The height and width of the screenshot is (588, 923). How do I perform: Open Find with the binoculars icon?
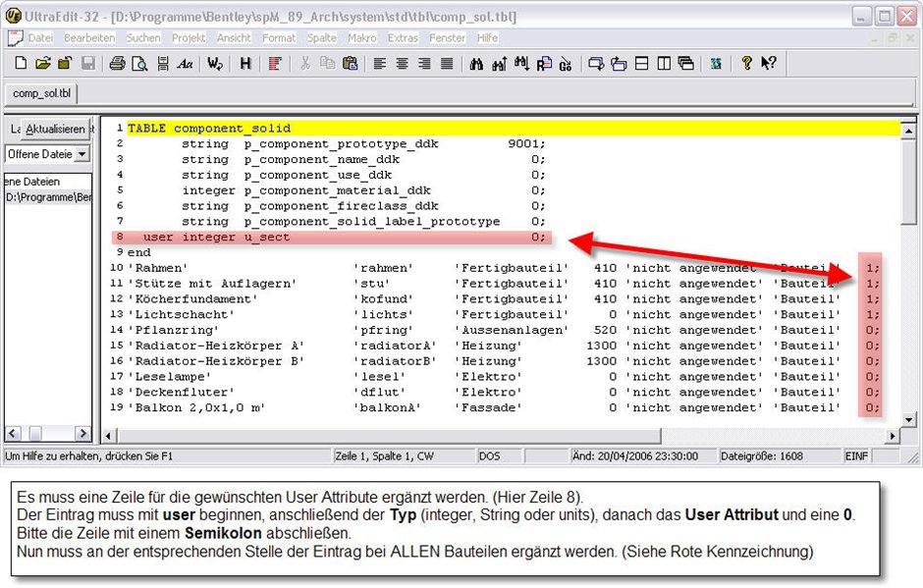477,63
